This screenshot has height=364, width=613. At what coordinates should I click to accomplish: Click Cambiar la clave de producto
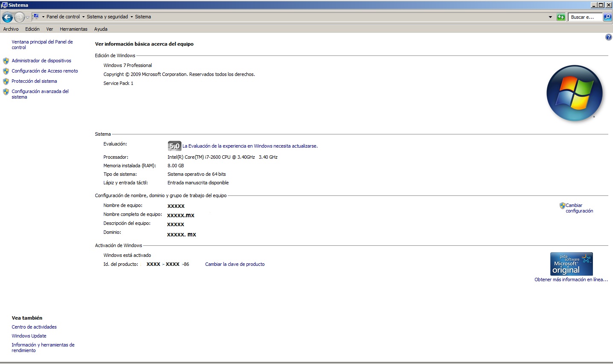tap(235, 264)
